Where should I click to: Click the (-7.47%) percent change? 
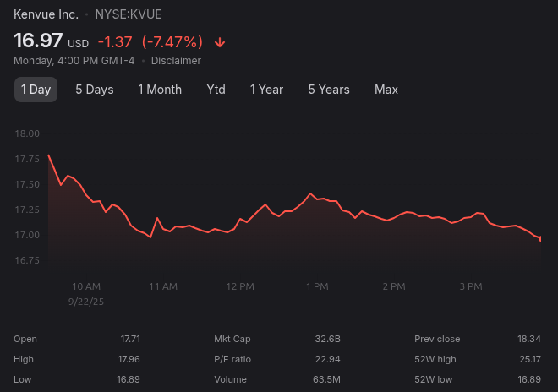pos(172,42)
